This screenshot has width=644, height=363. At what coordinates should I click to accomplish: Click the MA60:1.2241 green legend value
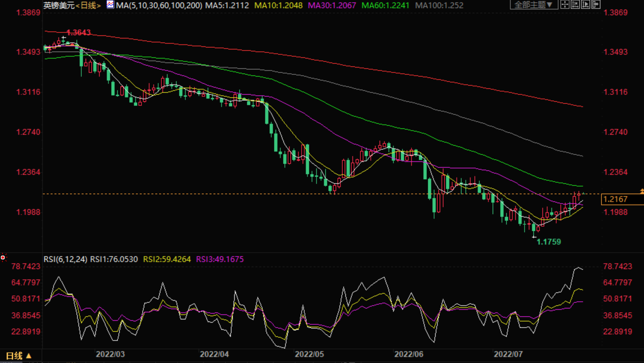[x=385, y=6]
